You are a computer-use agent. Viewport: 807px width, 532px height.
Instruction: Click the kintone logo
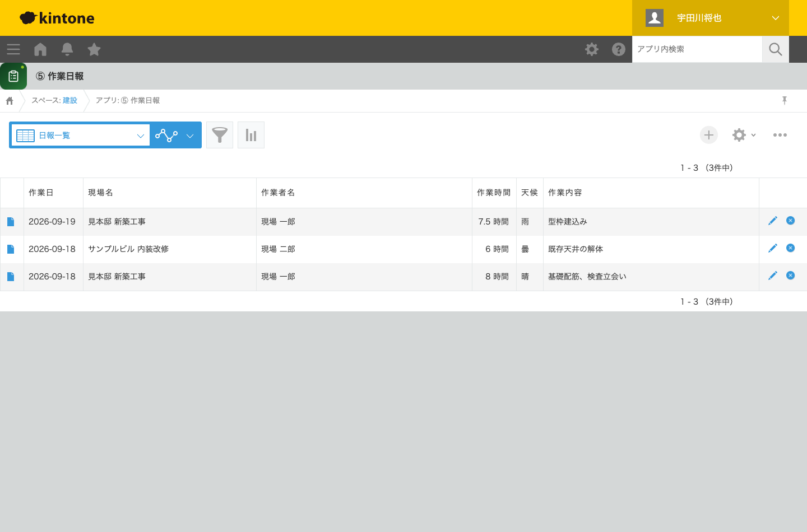57,18
